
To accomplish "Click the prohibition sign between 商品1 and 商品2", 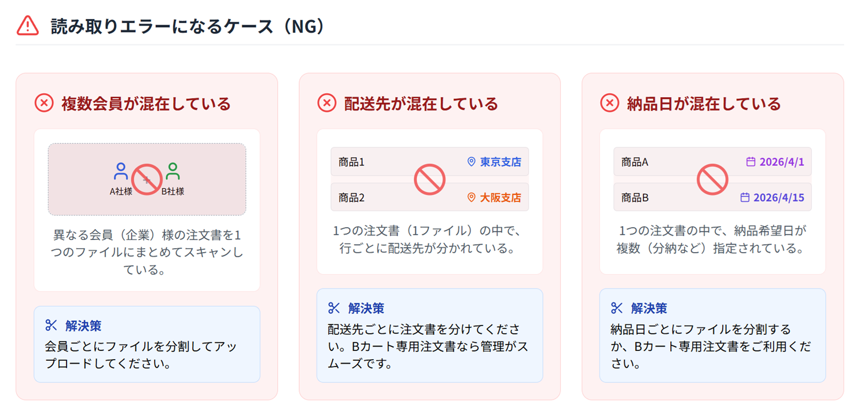I will pos(429,179).
